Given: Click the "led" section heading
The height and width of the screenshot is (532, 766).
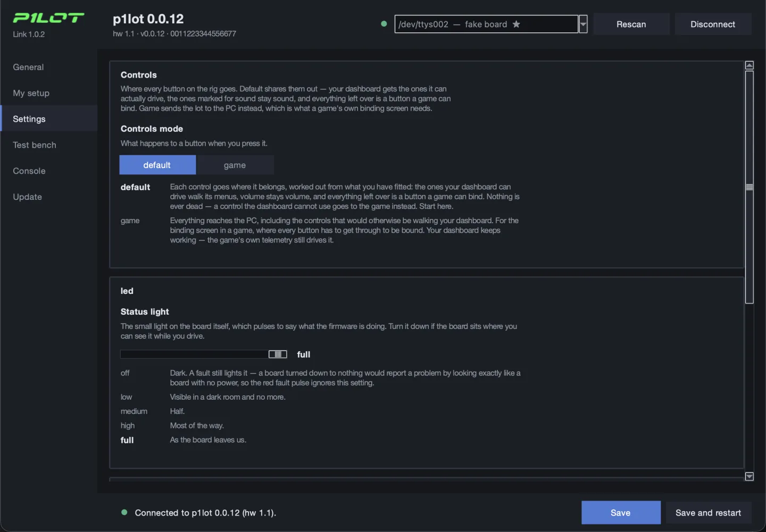Looking at the screenshot, I should (127, 291).
